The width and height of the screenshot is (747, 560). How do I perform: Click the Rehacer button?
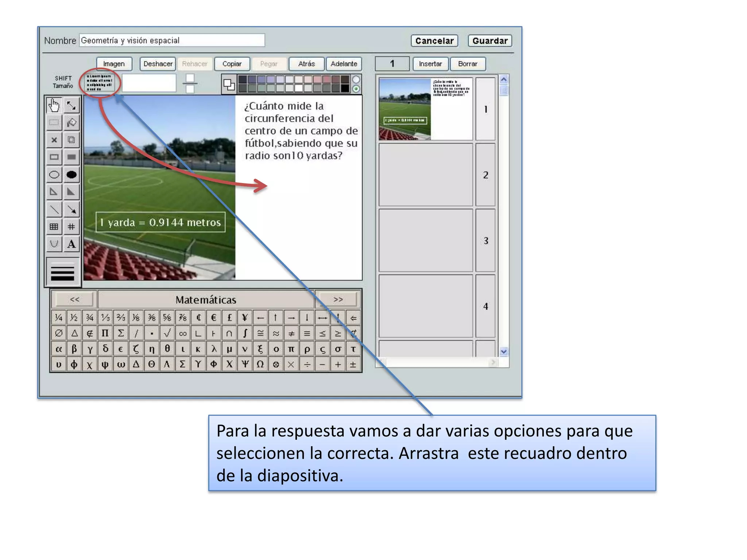coord(195,64)
